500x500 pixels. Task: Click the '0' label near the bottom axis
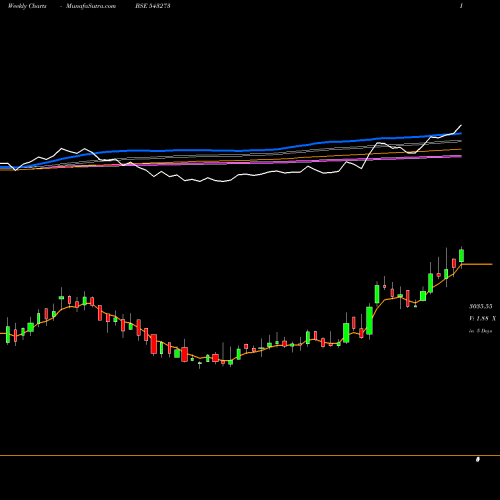(477, 460)
